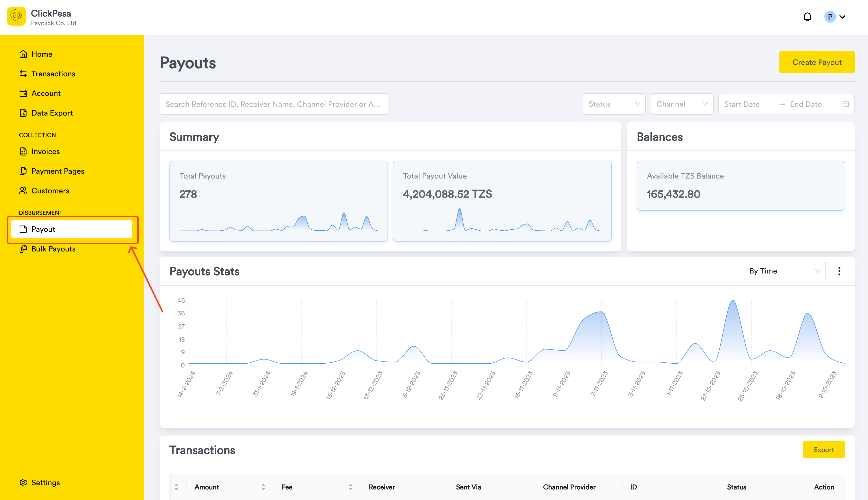868x500 pixels.
Task: Click the Payouts Stats heading
Action: click(205, 271)
